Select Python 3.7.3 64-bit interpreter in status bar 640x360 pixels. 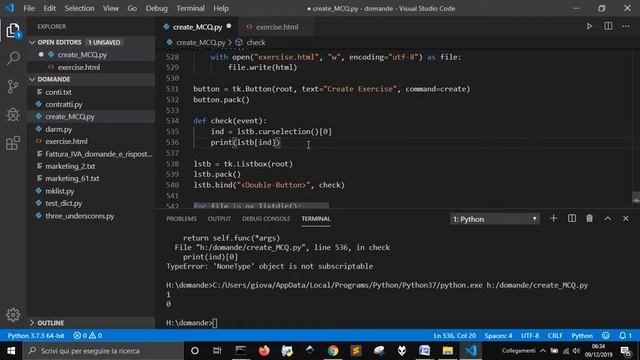tap(36, 336)
